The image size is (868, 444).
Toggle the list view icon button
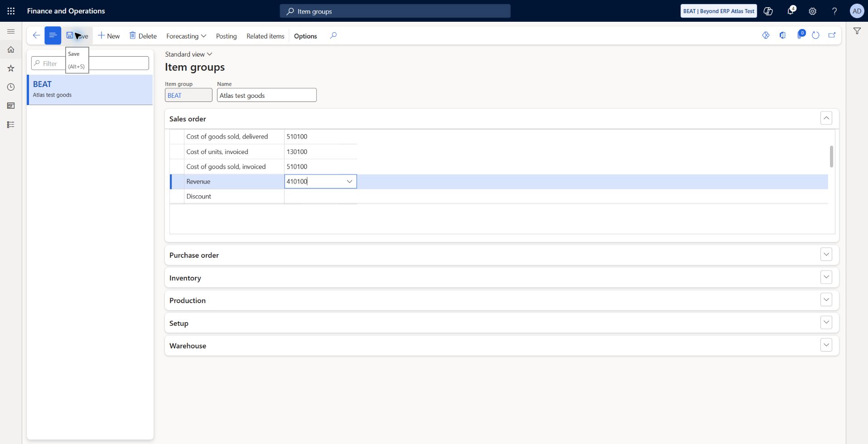click(x=53, y=35)
